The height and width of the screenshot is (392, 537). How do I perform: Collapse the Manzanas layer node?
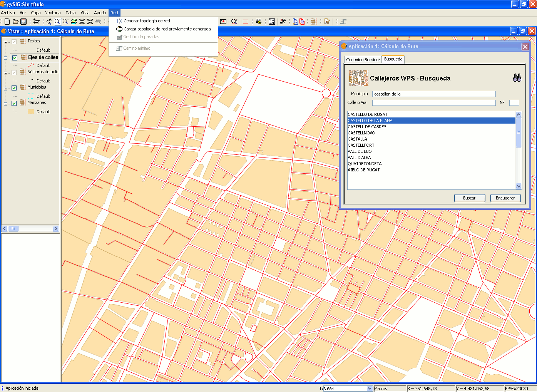[x=5, y=104]
